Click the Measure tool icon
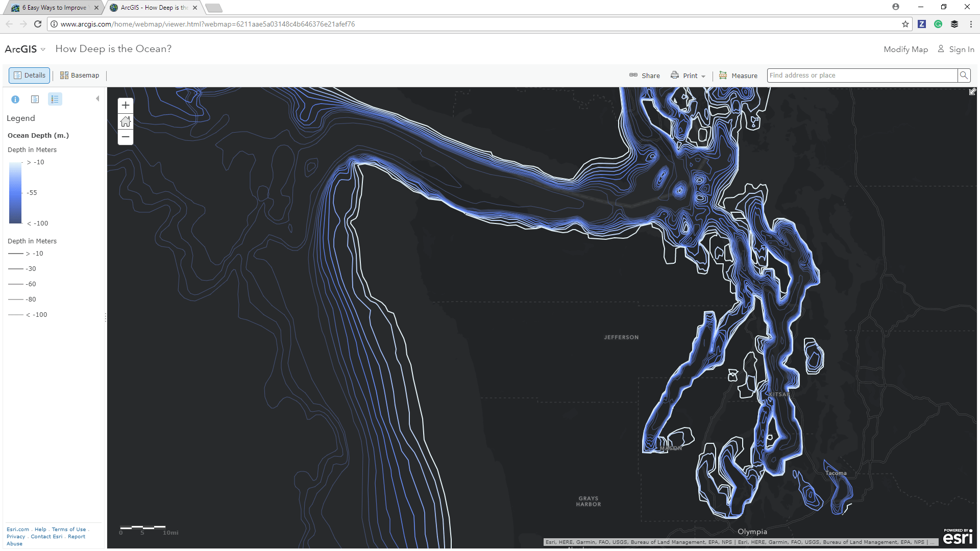980x551 pixels. tap(723, 75)
